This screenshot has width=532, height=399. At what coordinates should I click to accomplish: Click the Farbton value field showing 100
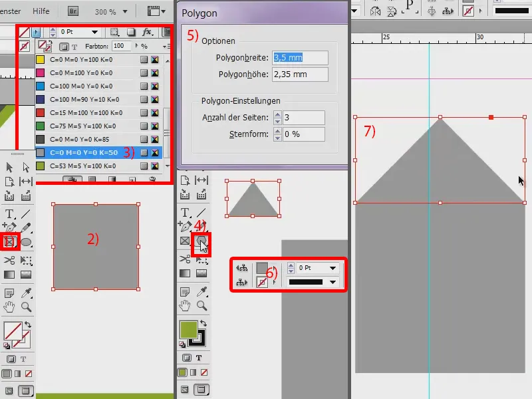point(122,46)
